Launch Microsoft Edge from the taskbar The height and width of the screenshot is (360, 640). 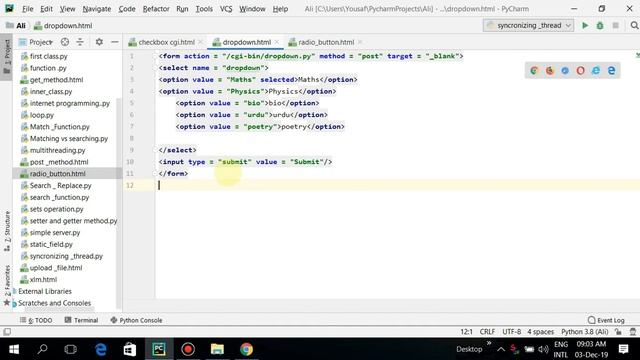point(100,349)
